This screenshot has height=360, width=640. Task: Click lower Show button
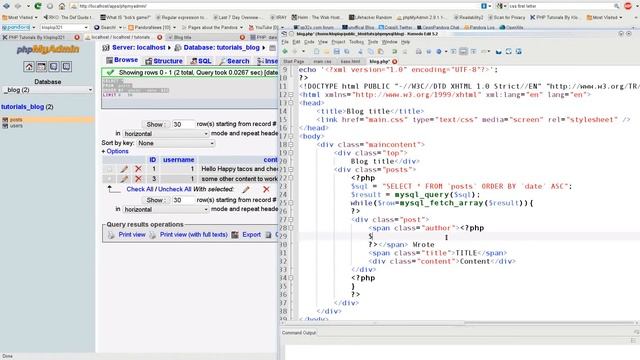pyautogui.click(x=155, y=200)
